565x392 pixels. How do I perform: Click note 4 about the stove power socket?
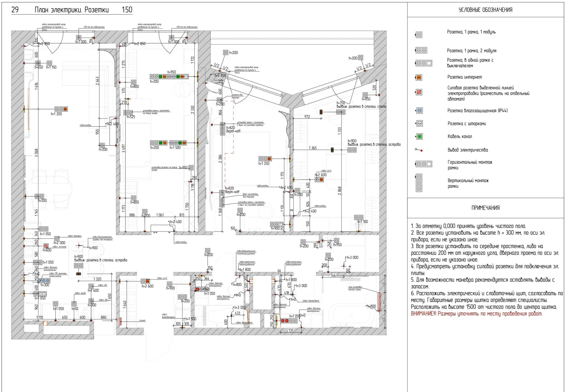coord(484,270)
